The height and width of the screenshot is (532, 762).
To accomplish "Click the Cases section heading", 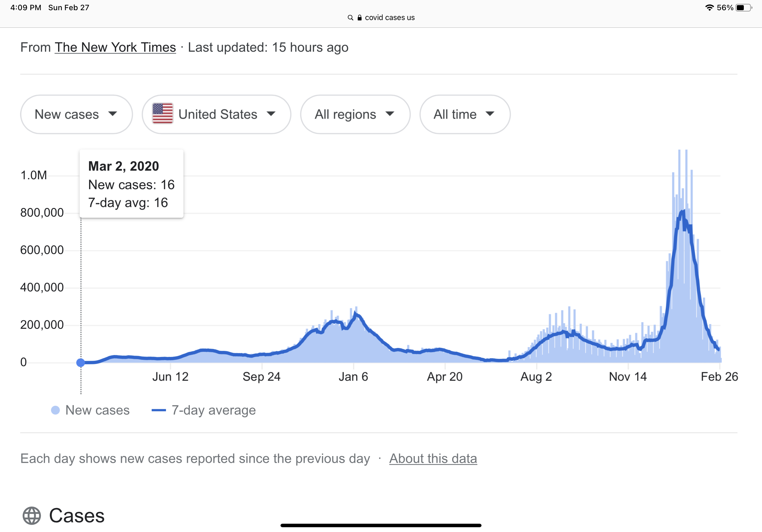I will 77,515.
